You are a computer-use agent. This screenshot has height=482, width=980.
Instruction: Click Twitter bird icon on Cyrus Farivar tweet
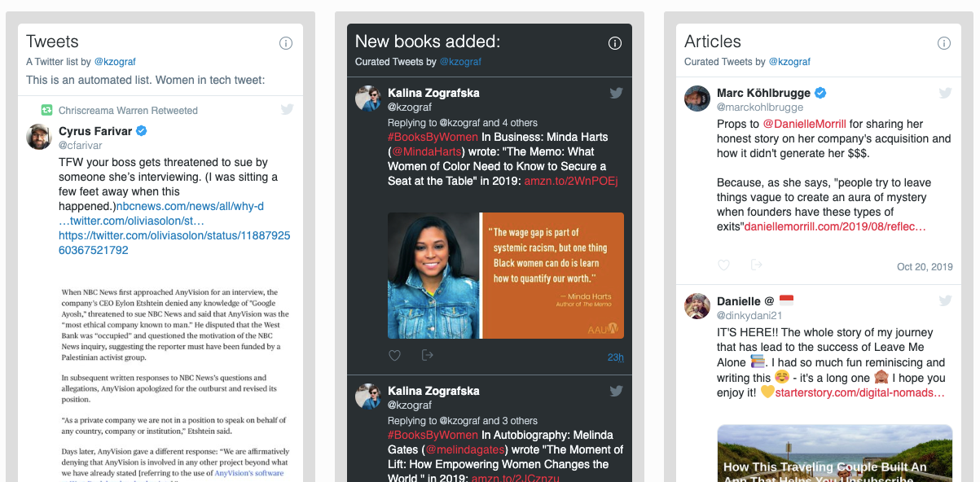coord(288,109)
